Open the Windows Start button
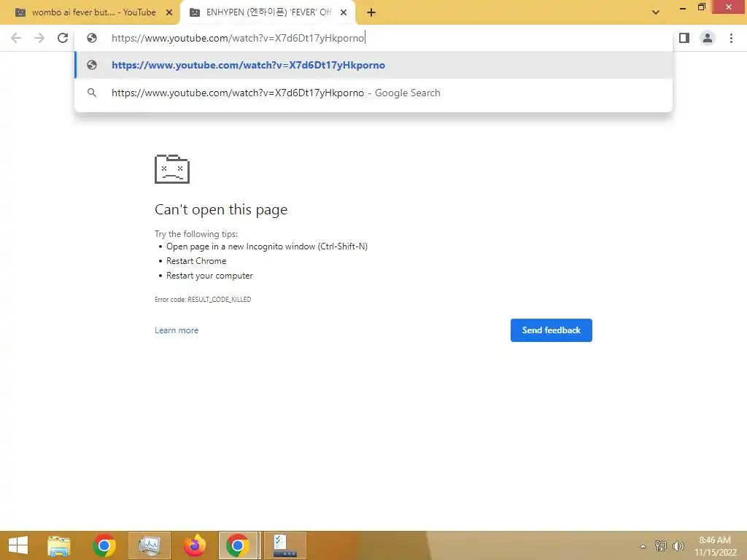The width and height of the screenshot is (747, 560). 18,545
